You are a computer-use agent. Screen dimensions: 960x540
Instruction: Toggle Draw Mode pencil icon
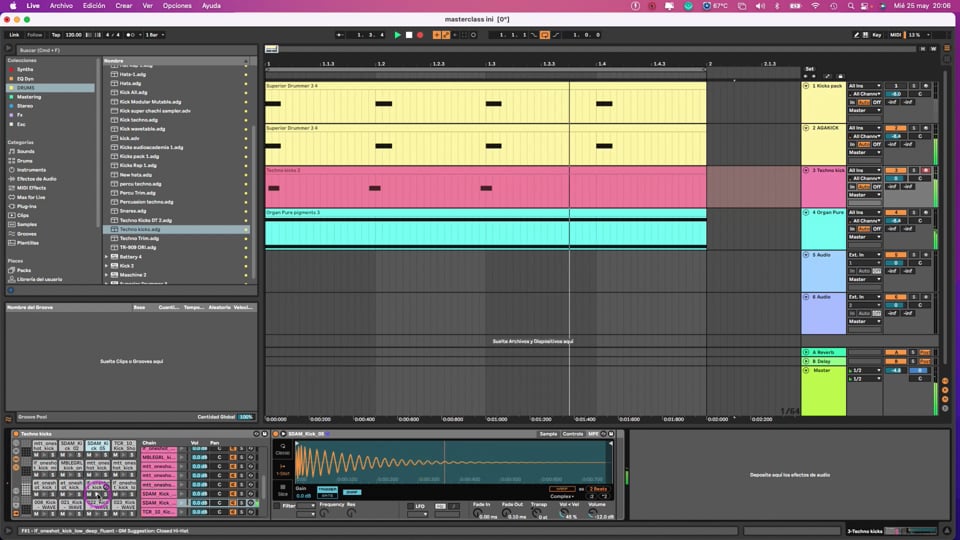click(x=856, y=35)
